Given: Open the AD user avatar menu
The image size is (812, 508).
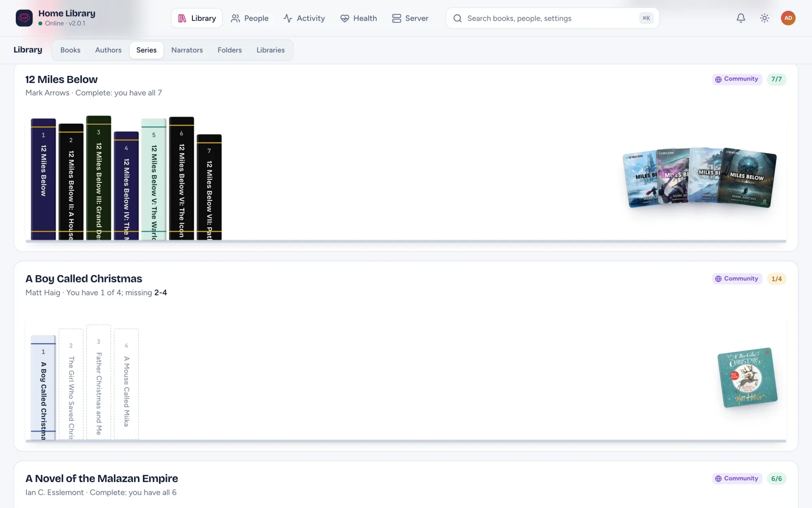Looking at the screenshot, I should (x=788, y=18).
